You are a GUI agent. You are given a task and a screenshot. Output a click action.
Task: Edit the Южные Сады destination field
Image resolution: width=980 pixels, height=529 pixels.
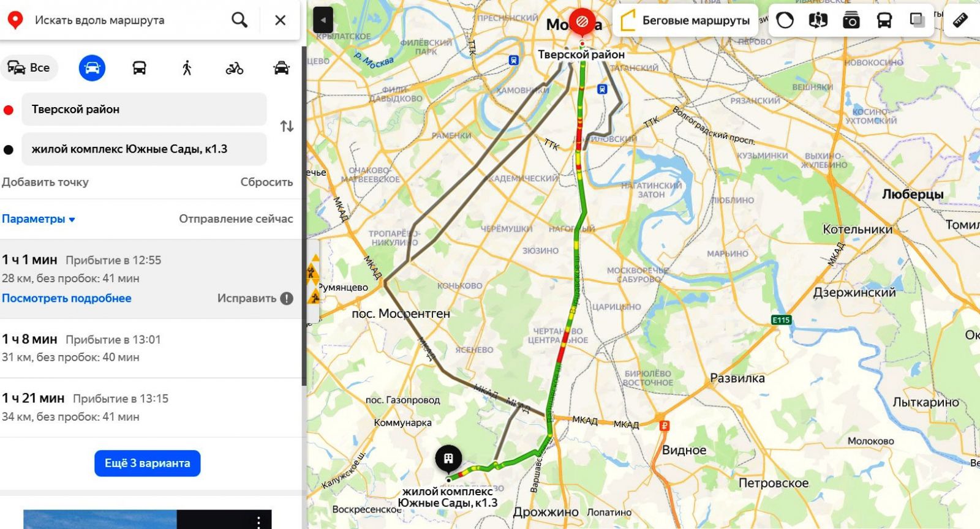(x=144, y=149)
